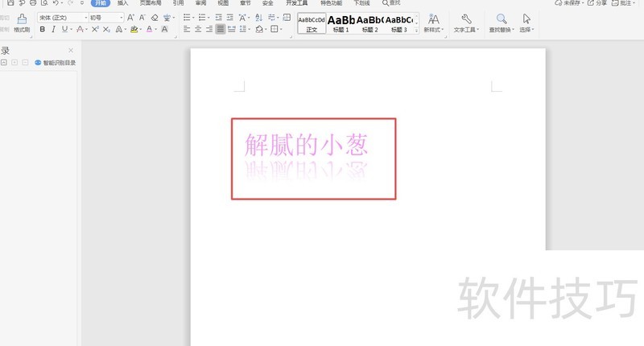The width and height of the screenshot is (644, 346).
Task: Click the borders icon
Action: [274, 29]
